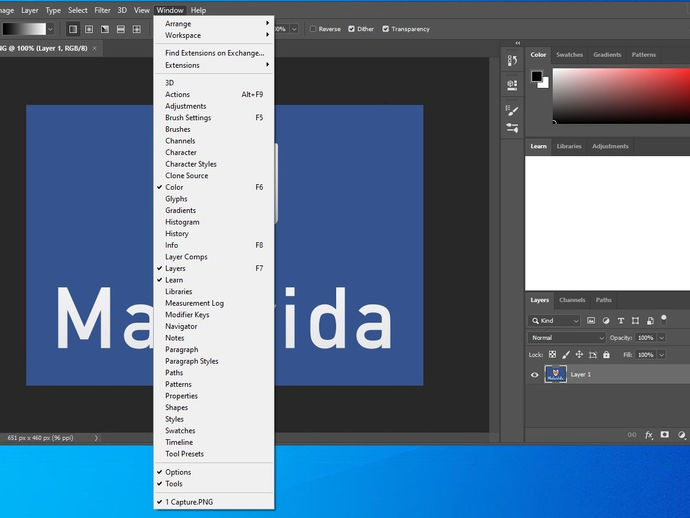Click the Layer 1 thumbnail
The width and height of the screenshot is (690, 518).
(555, 375)
